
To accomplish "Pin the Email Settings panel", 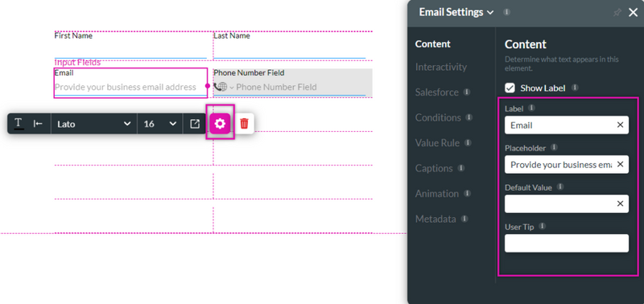I will point(617,13).
